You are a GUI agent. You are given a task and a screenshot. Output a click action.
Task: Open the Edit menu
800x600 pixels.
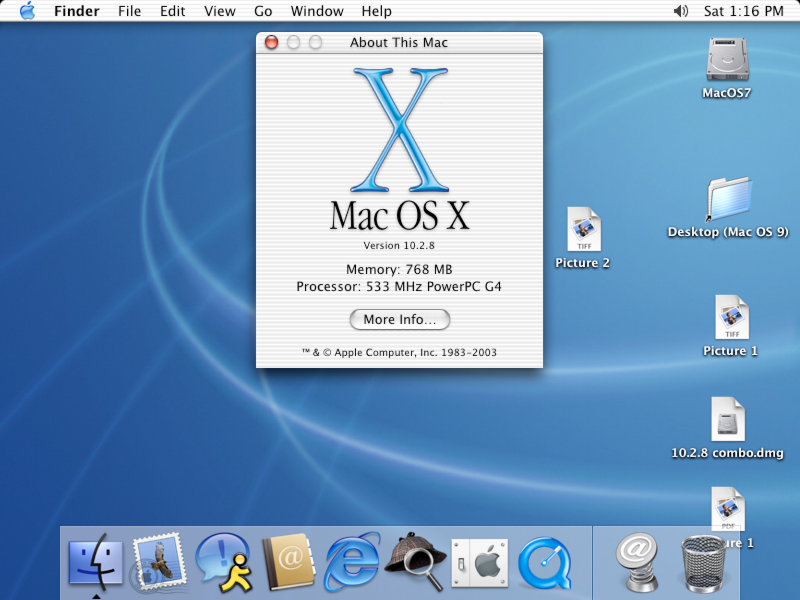(172, 11)
